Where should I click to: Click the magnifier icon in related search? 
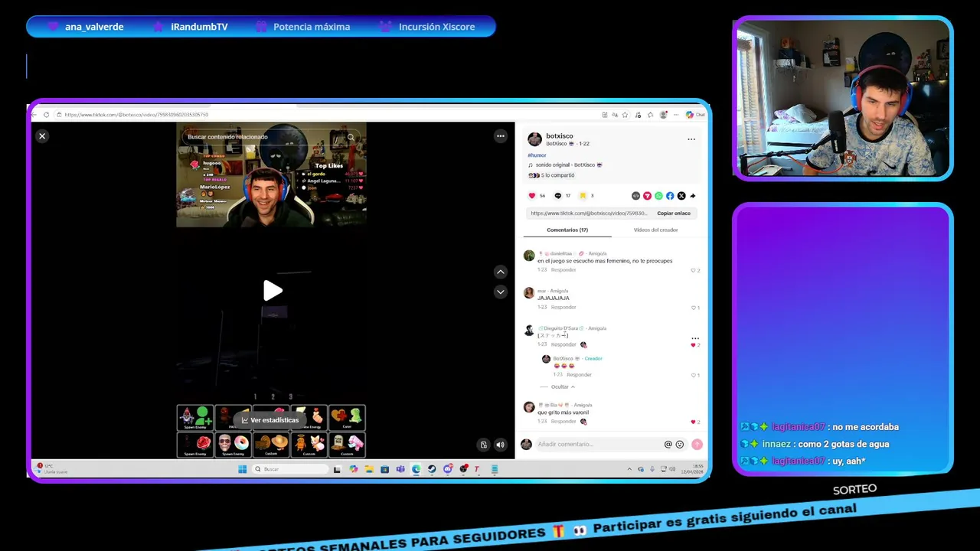[351, 137]
